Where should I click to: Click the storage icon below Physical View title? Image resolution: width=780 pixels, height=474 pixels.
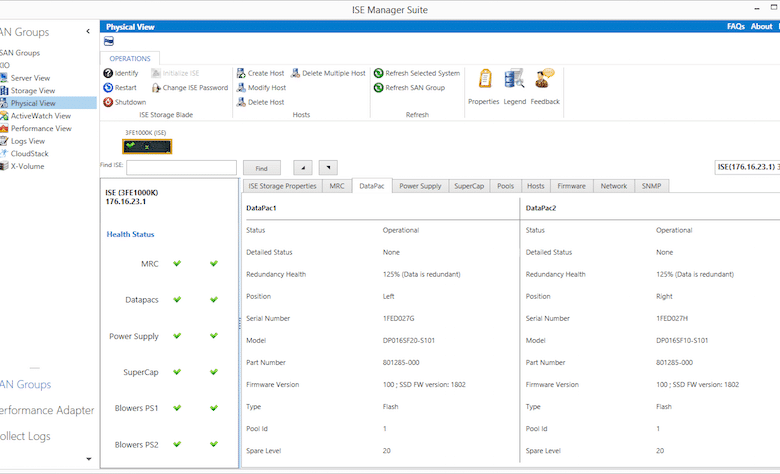click(109, 41)
